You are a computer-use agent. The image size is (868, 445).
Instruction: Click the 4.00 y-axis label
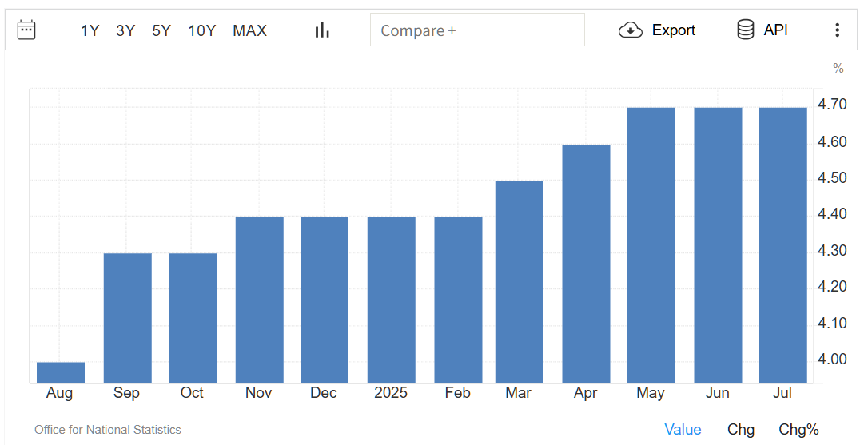[x=832, y=360]
